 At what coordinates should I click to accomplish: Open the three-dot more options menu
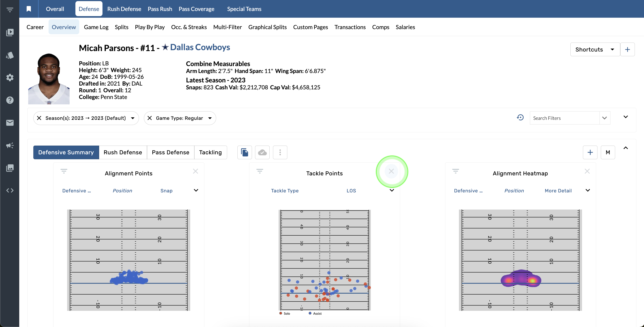coord(280,152)
